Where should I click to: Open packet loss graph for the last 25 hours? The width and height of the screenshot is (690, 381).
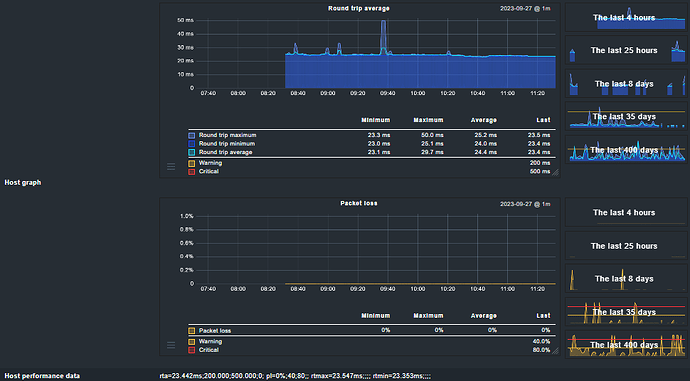(626, 246)
